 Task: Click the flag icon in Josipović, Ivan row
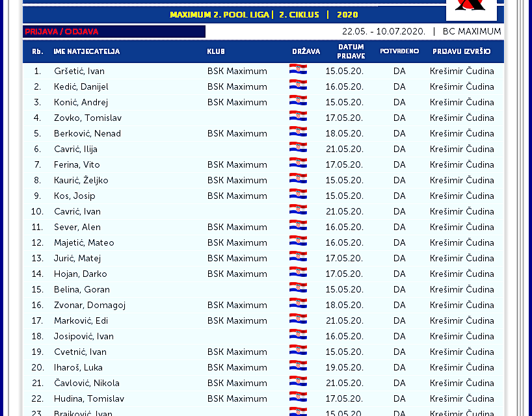tap(298, 334)
